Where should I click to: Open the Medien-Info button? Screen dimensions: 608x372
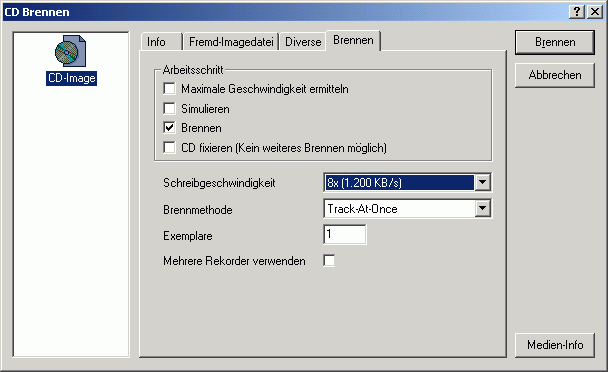555,345
